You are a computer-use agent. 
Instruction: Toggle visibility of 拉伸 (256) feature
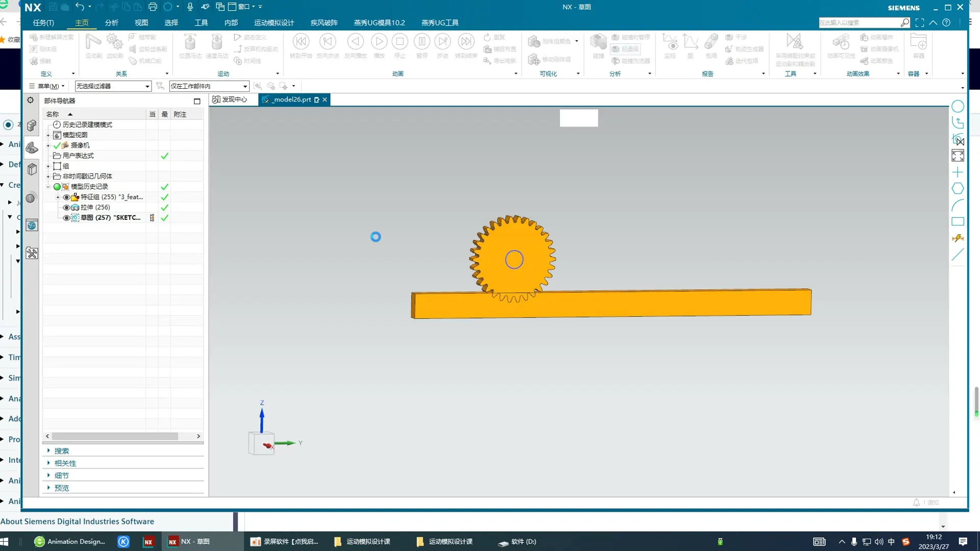[x=66, y=208]
